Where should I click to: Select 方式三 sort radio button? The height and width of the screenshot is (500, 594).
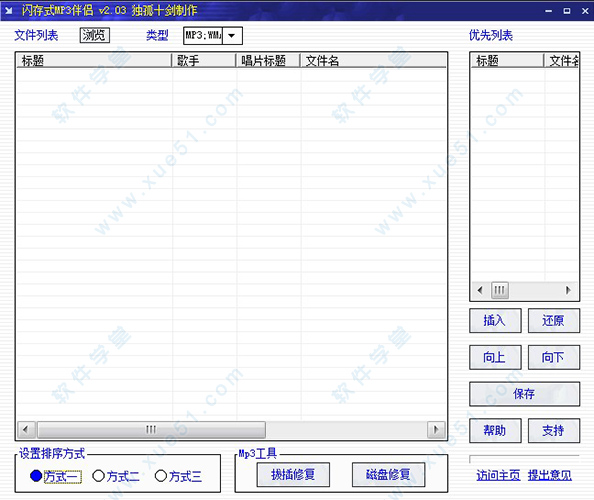click(161, 476)
